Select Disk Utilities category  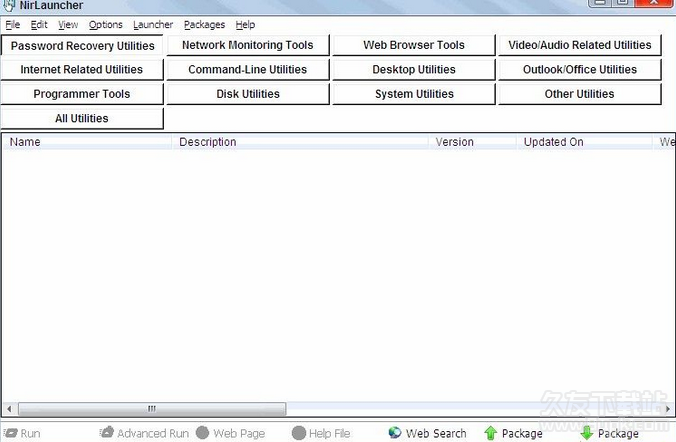coord(248,94)
